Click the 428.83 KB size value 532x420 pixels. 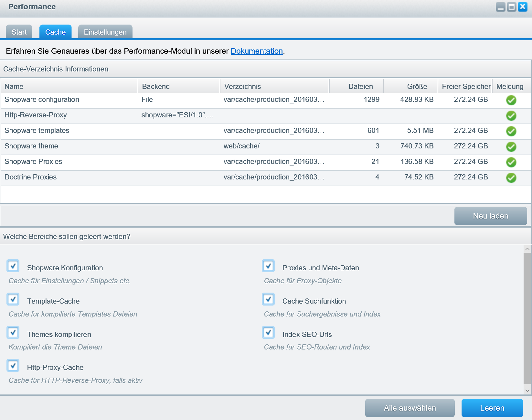click(417, 100)
